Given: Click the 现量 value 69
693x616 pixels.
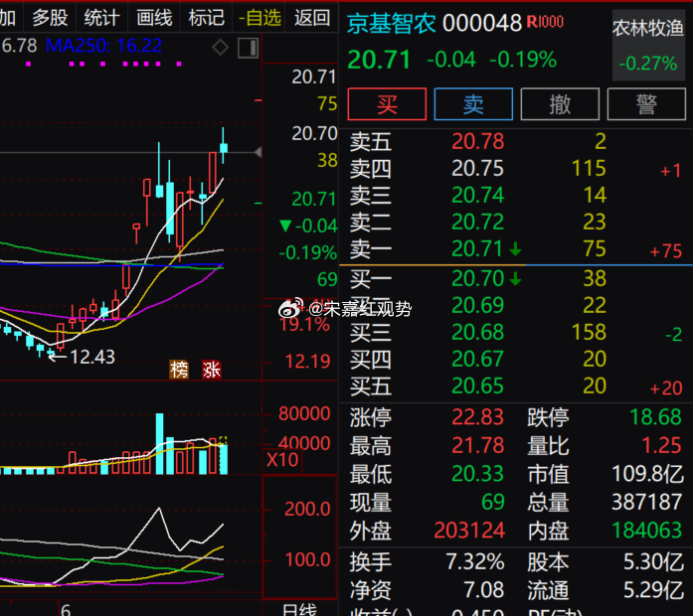Looking at the screenshot, I should (x=493, y=502).
